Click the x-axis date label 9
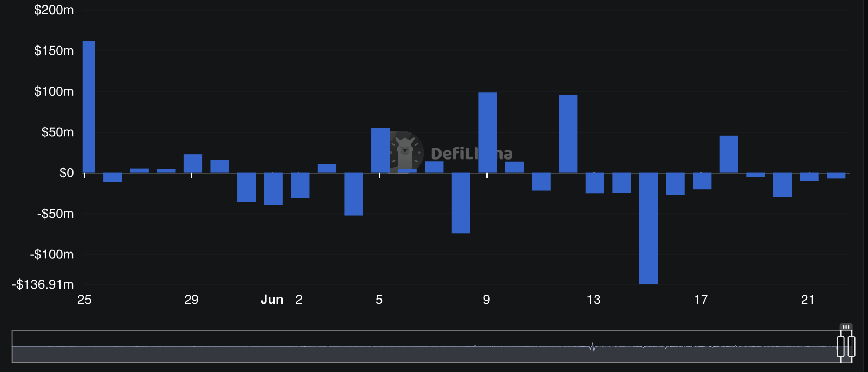The image size is (868, 372). coord(486,300)
